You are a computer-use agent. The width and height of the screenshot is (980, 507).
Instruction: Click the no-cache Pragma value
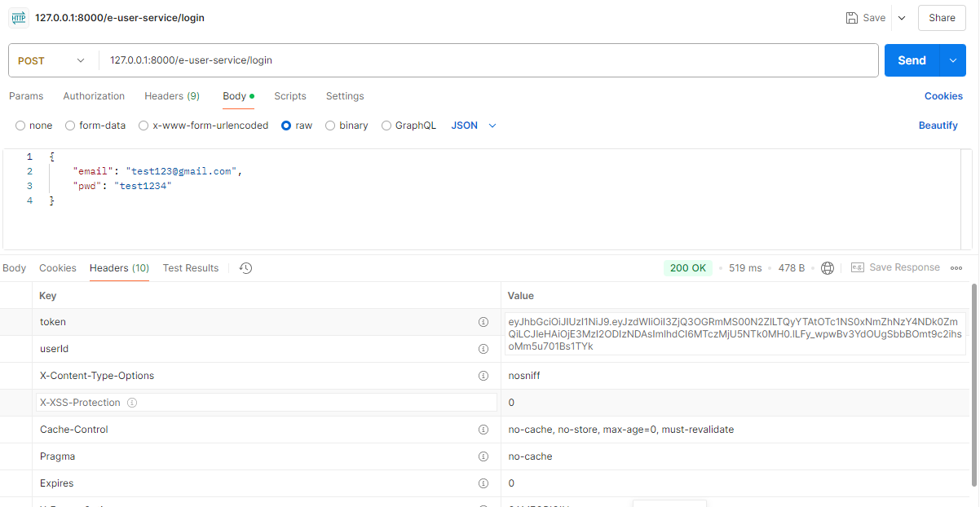coord(531,456)
